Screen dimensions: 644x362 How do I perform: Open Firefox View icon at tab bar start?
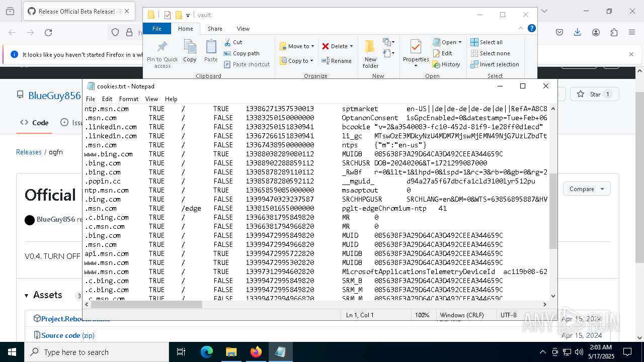10,11
